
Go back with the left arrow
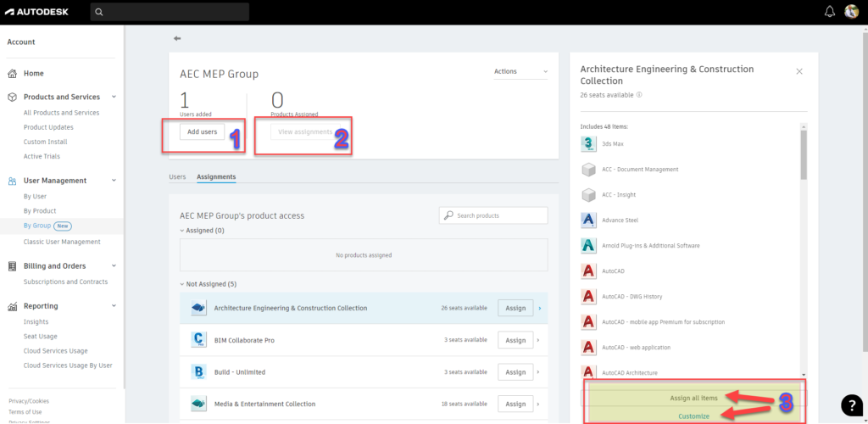coord(177,38)
